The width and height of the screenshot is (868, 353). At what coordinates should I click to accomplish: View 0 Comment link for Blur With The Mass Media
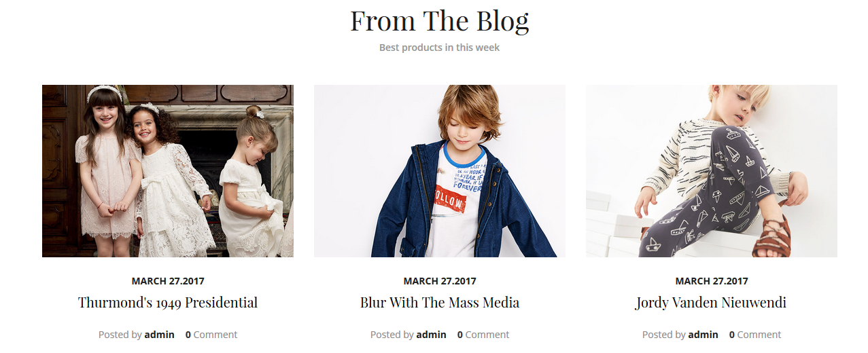[483, 335]
